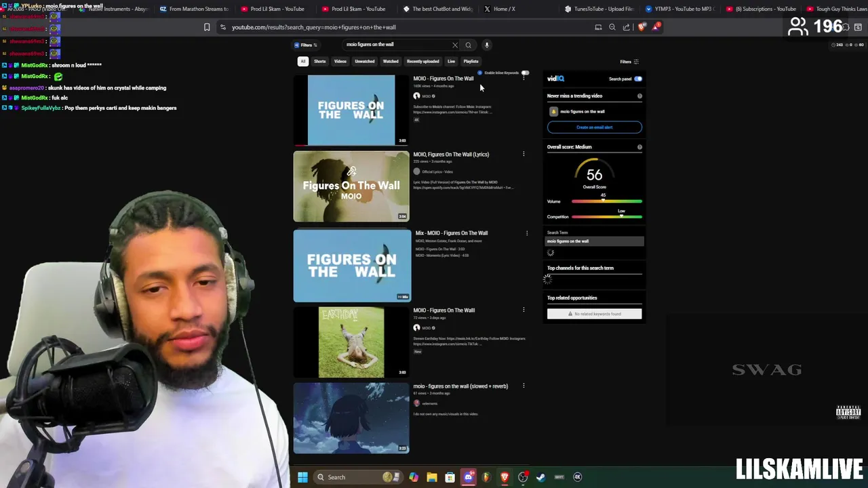Switch to YTMP3 - YouTube to MP3 browser tab
868x488 pixels.
[x=679, y=9]
